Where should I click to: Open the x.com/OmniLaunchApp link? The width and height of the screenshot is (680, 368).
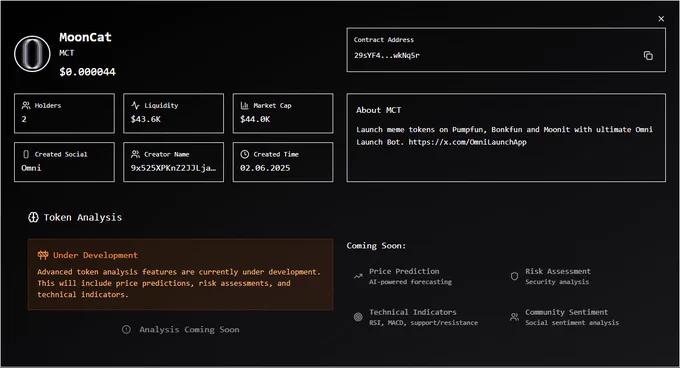pos(468,142)
